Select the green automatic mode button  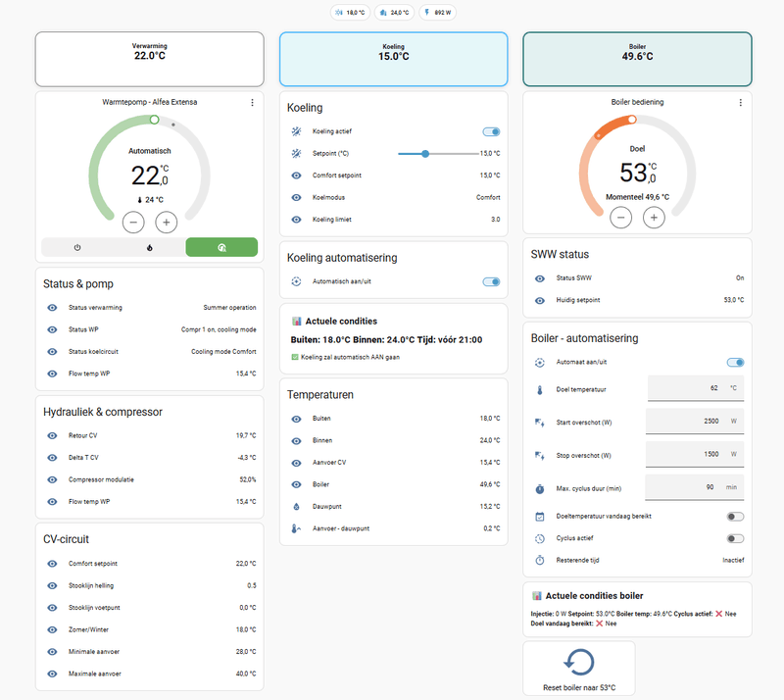221,248
